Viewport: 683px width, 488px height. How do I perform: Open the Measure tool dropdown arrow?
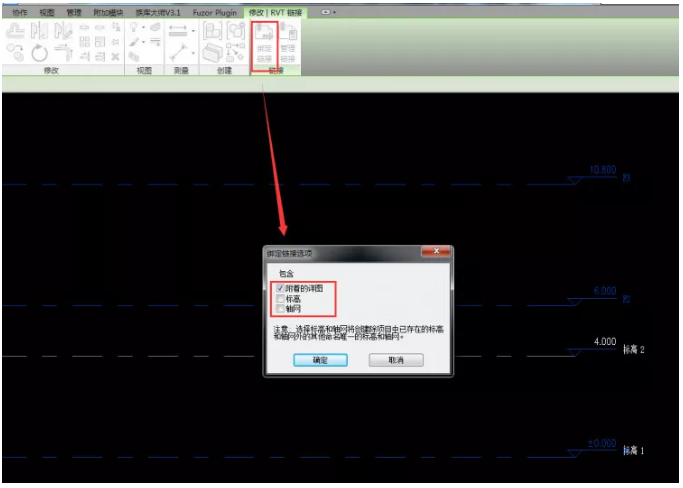[x=193, y=53]
